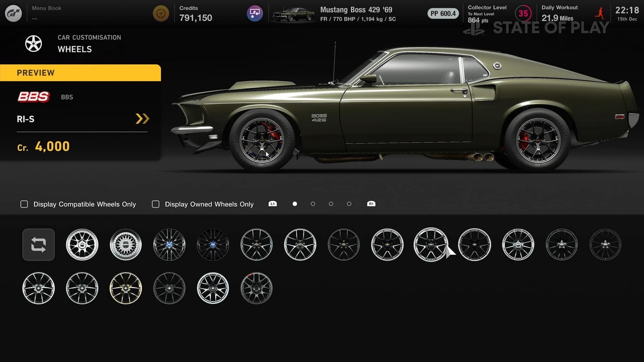
Task: Click the red Daily Workout runner icon
Action: tap(600, 14)
